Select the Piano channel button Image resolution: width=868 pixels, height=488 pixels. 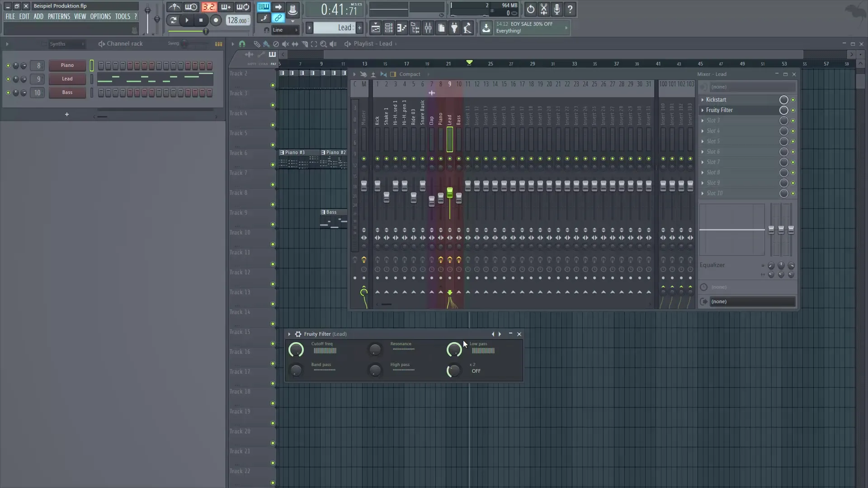tap(67, 65)
